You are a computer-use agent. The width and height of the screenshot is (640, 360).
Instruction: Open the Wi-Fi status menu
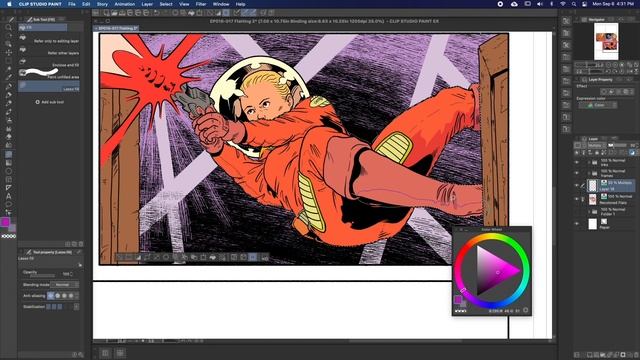click(x=562, y=4)
